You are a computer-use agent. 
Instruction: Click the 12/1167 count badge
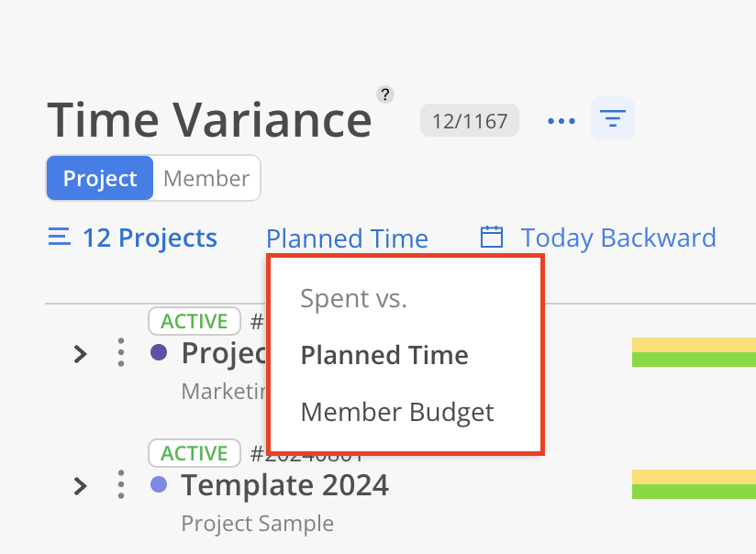[470, 120]
